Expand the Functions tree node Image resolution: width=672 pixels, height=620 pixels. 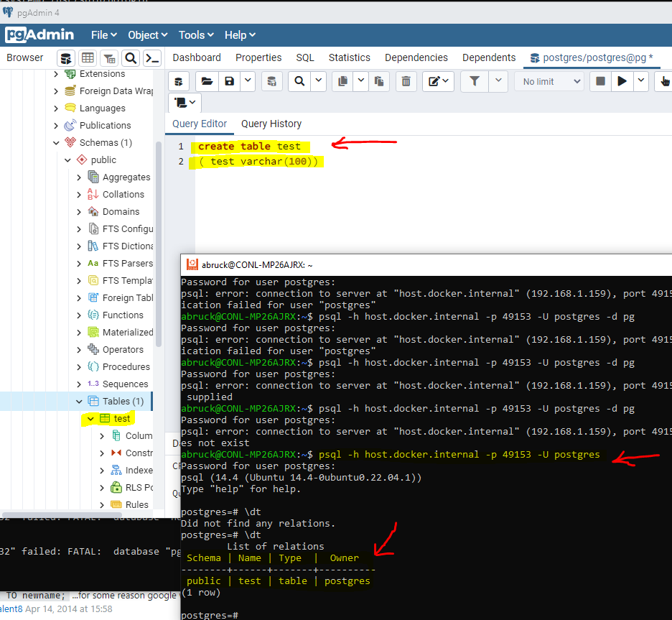[x=79, y=315]
